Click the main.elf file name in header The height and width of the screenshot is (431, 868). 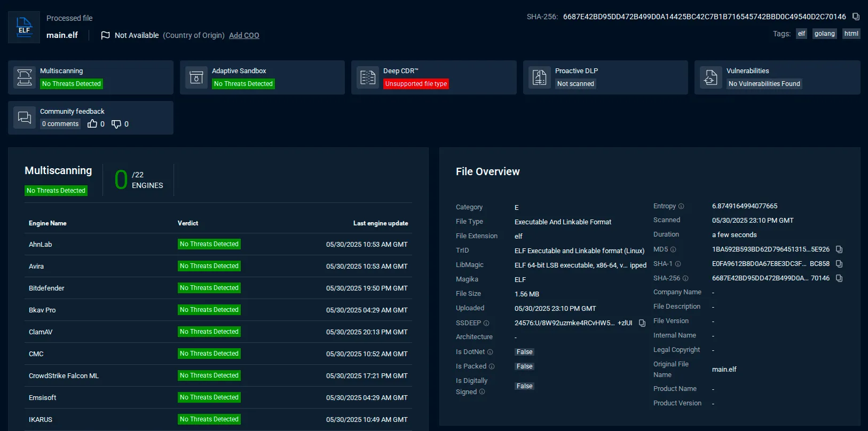pos(62,35)
